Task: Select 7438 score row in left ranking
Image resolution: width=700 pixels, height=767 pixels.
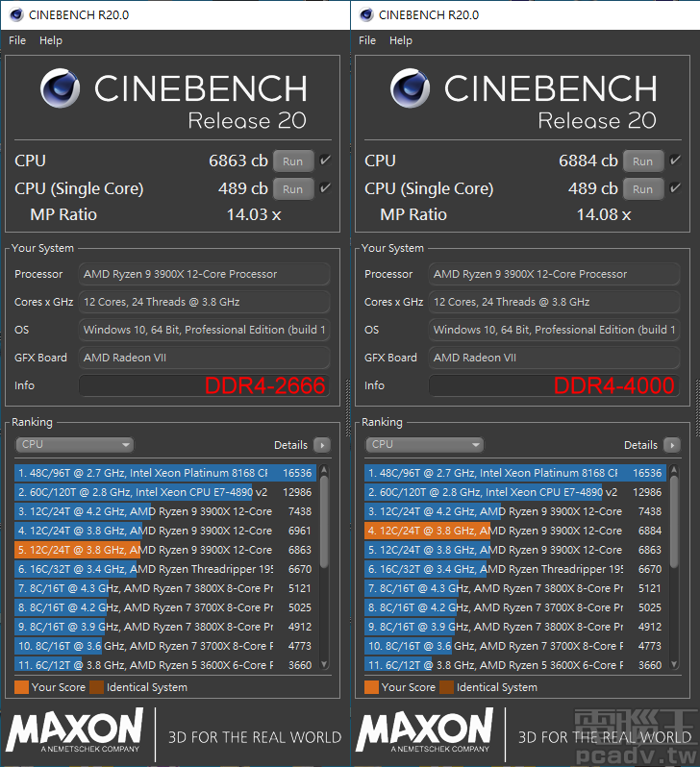Action: [165, 511]
